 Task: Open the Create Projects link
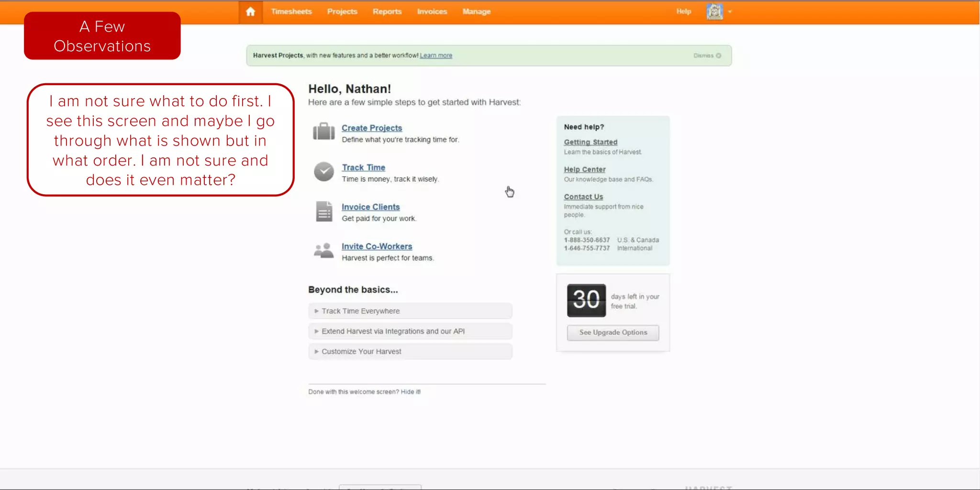372,128
